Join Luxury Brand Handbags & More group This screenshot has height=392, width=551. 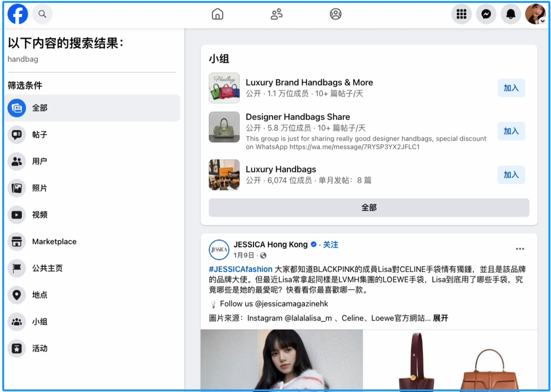511,88
